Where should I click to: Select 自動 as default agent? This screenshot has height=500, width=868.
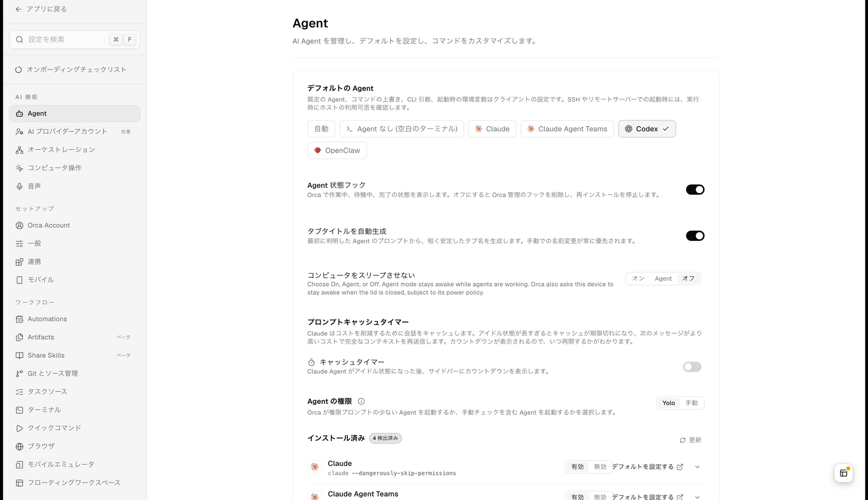pyautogui.click(x=321, y=129)
